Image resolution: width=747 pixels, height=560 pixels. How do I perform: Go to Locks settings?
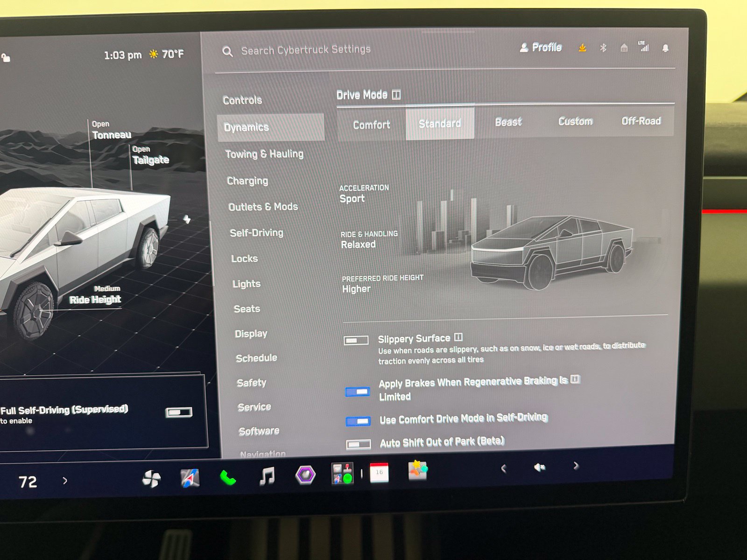245,259
